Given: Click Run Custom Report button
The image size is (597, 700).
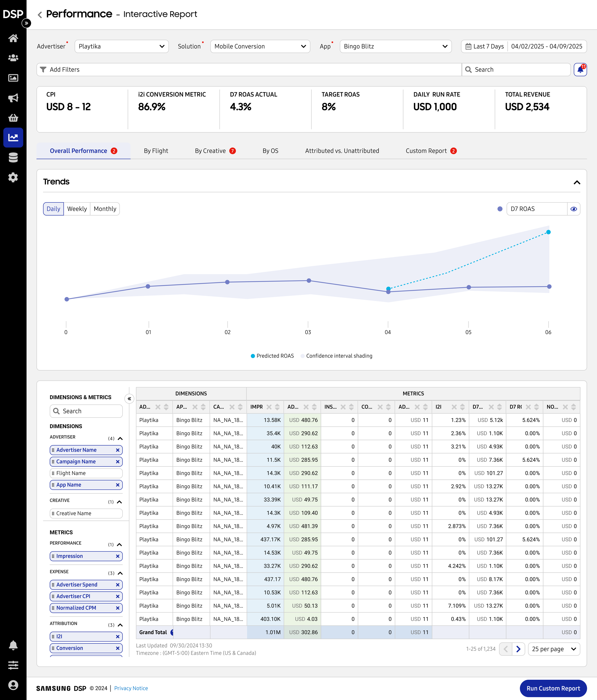Looking at the screenshot, I should [553, 688].
